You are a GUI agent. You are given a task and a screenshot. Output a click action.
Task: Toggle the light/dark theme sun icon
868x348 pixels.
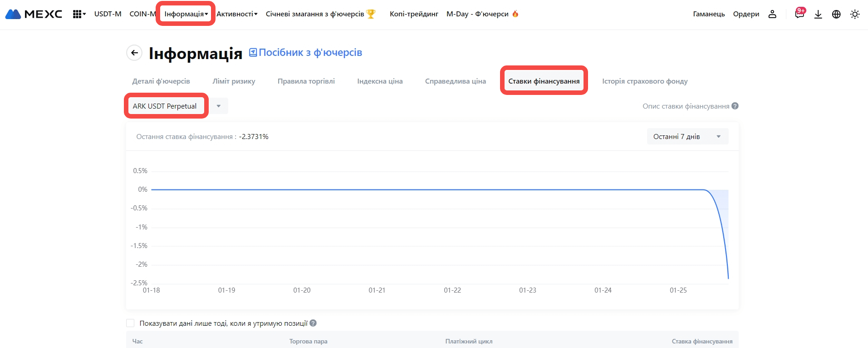(x=855, y=14)
